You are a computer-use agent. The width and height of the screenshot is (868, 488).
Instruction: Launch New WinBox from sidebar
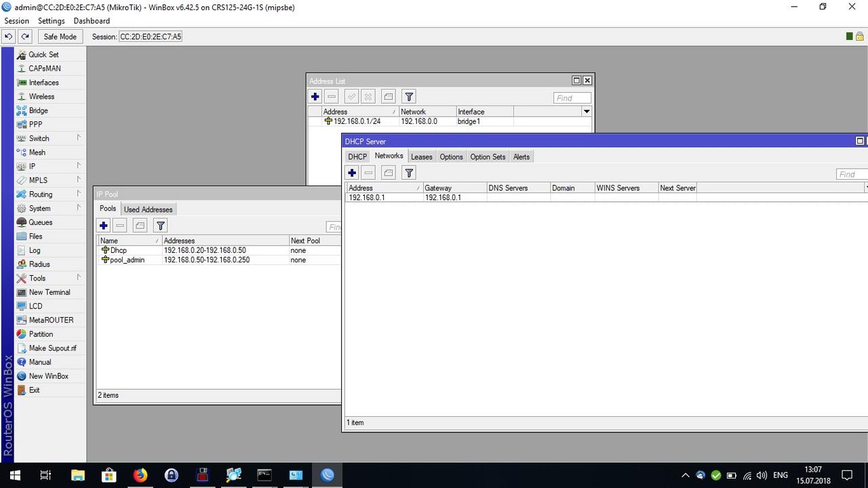(48, 376)
